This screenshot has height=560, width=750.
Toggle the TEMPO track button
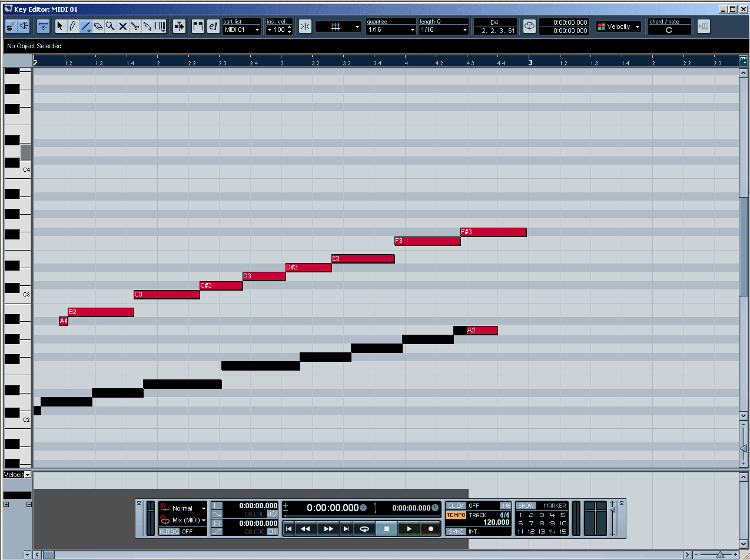coord(456,515)
